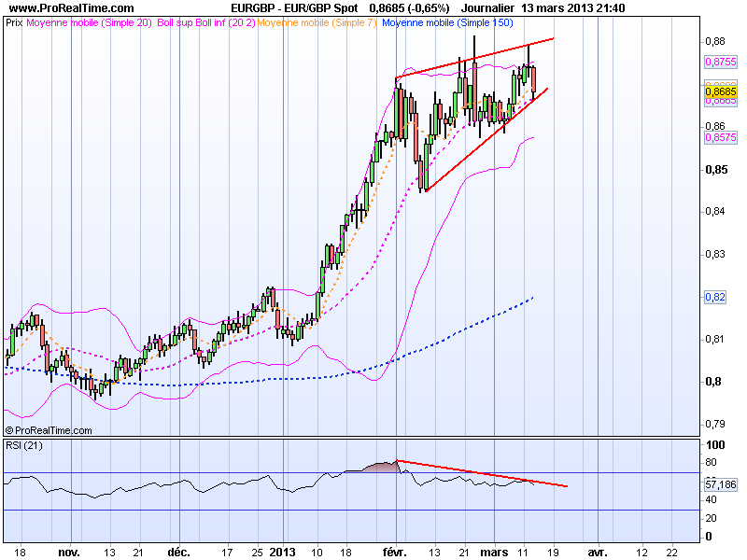Select the blue 0,82 price alert label

715,299
